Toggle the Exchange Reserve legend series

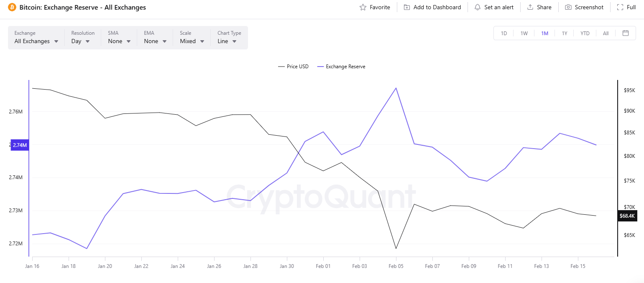(x=341, y=67)
